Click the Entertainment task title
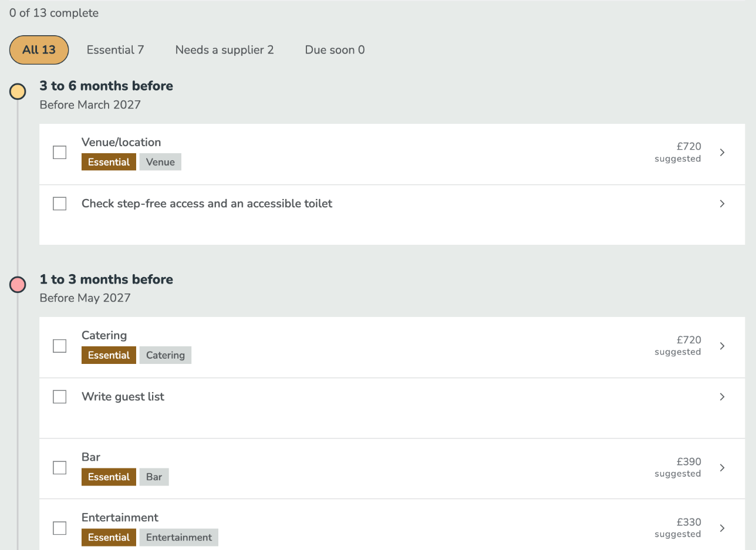 (120, 517)
